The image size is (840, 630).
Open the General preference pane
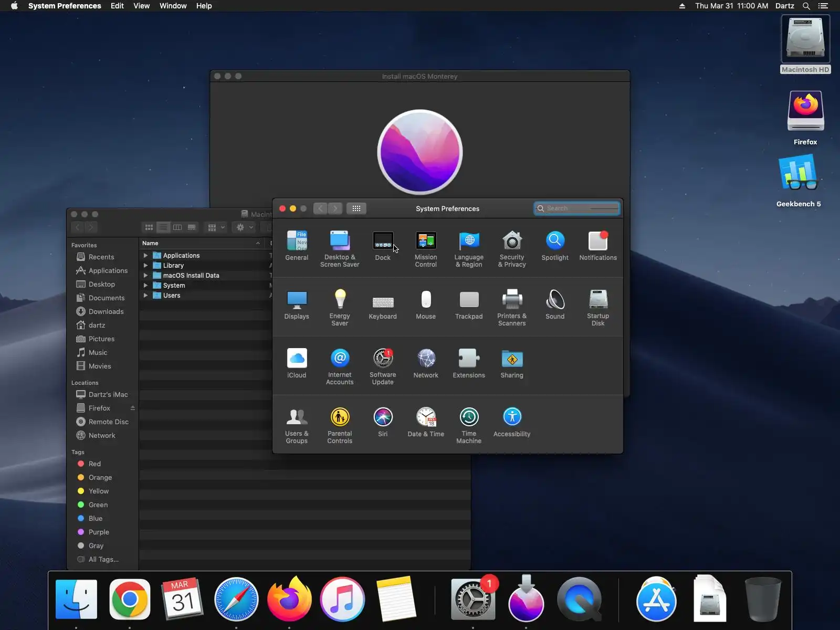coord(297,246)
